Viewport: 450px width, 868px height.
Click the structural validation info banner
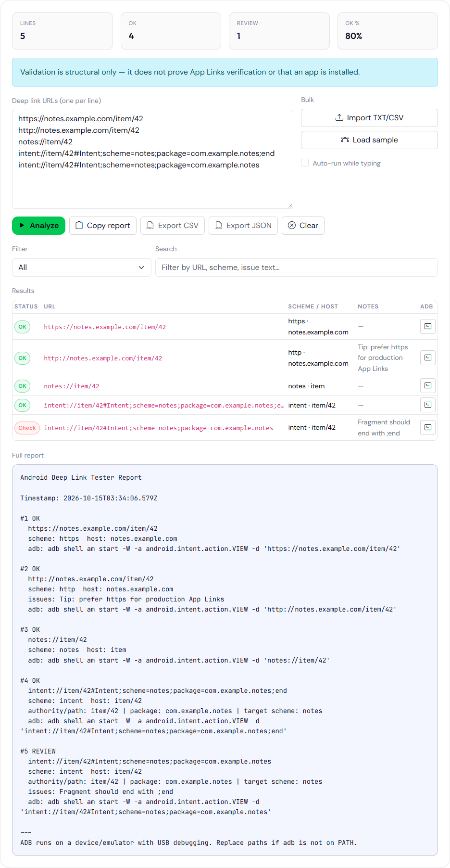[x=225, y=72]
